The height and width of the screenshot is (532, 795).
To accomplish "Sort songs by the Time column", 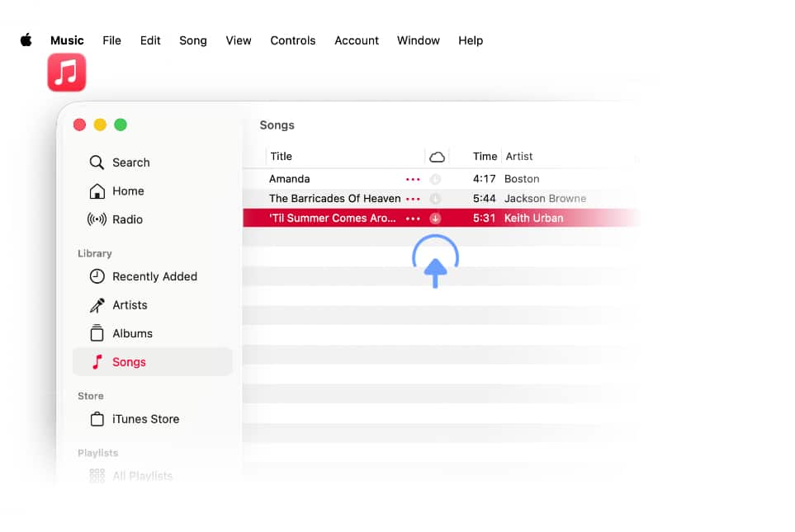I will click(x=485, y=157).
